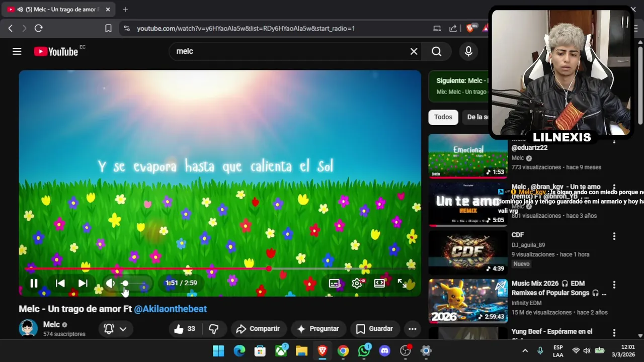Open the 'Emocional' video thumbnail
Screen dimensions: 644x362
[x=468, y=156]
